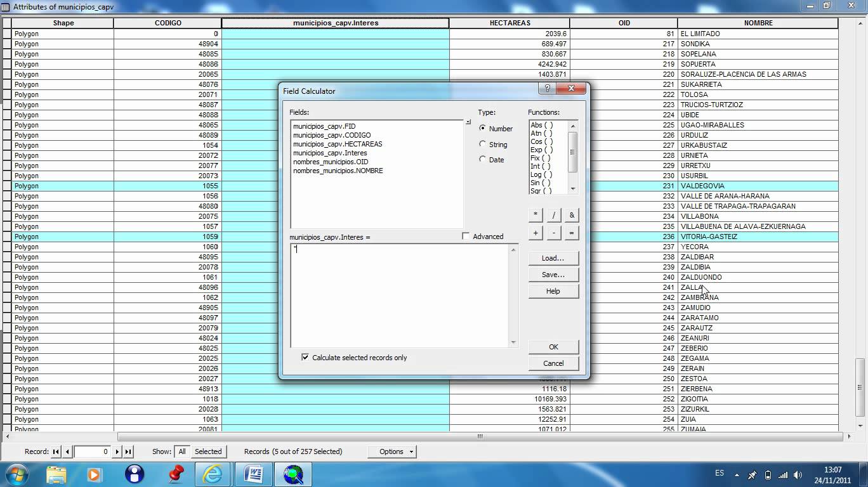Show only Selected records
868x487 pixels.
coord(208,451)
